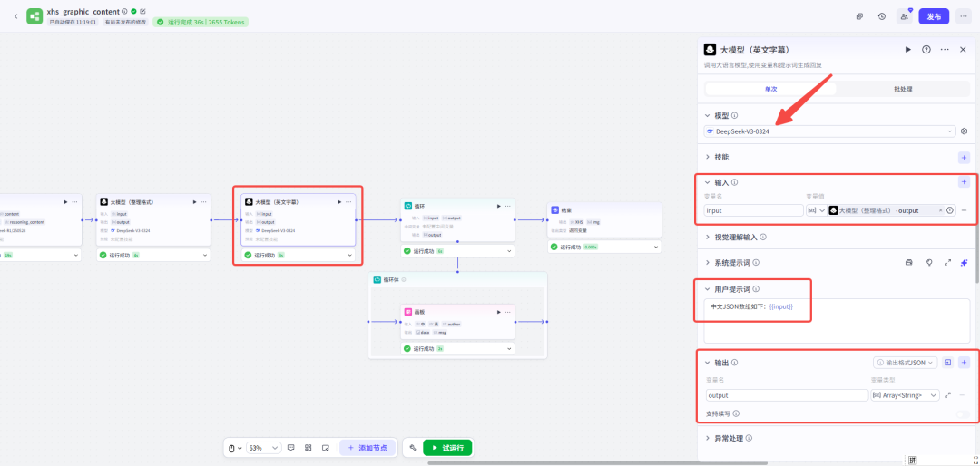Click the lightbulb icon in 系统提示词 row
Screen dimensions: 980x466
click(x=929, y=262)
